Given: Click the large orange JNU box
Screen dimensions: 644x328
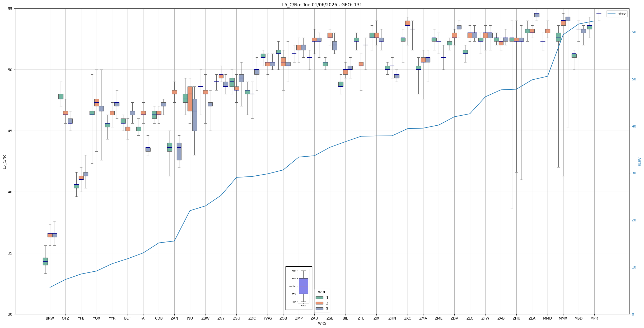Looking at the screenshot, I should tap(190, 102).
